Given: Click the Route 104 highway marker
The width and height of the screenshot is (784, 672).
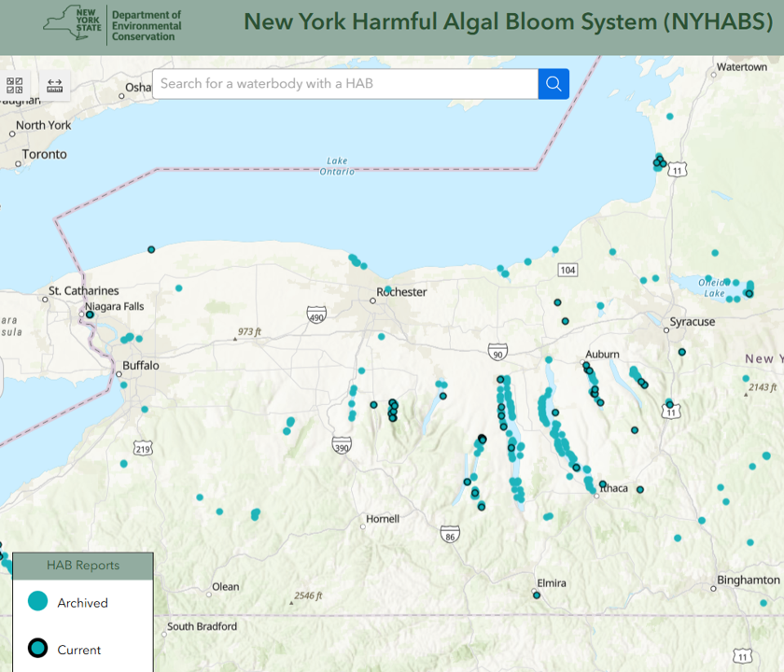Looking at the screenshot, I should [x=567, y=270].
